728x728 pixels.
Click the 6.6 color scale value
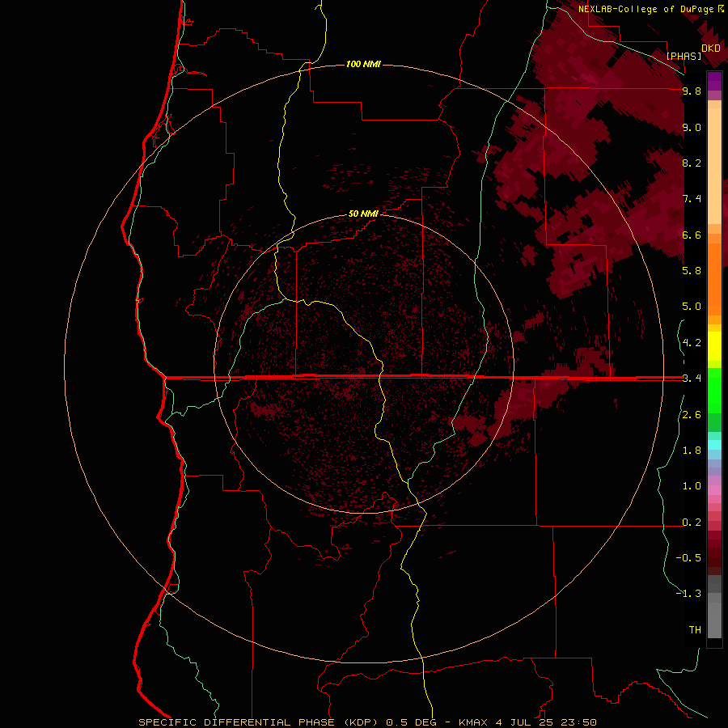[692, 235]
